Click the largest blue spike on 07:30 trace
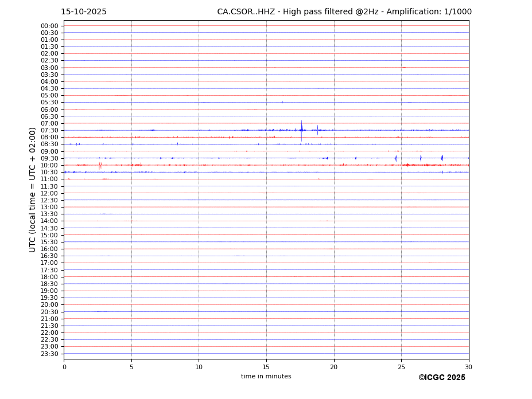This screenshot has width=532, height=399. 301,130
